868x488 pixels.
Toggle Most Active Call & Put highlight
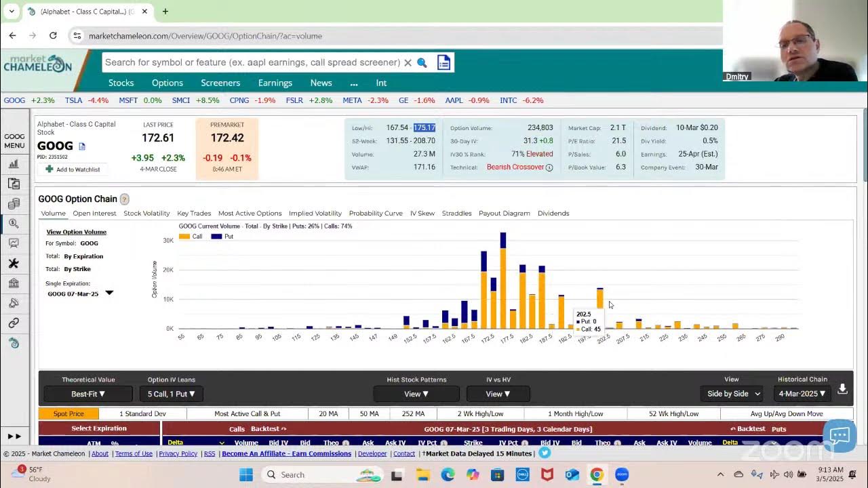pos(248,413)
